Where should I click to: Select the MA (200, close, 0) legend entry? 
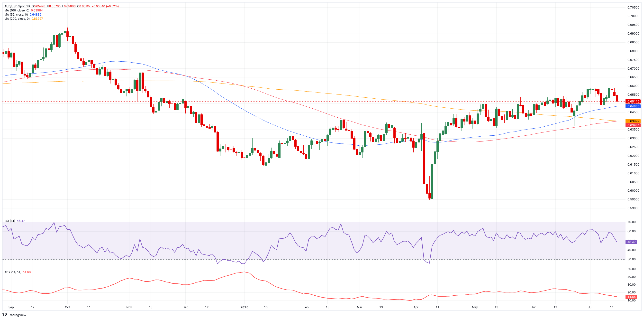[17, 19]
